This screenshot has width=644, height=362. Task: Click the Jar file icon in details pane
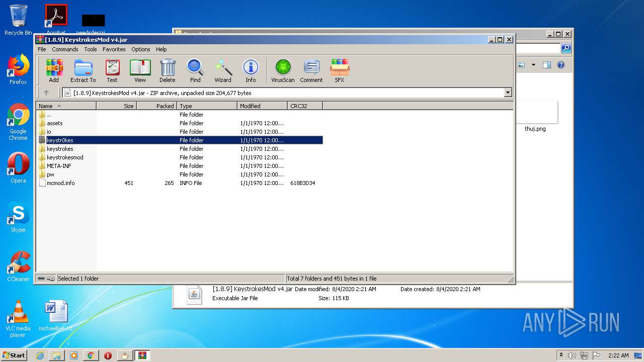click(x=194, y=294)
